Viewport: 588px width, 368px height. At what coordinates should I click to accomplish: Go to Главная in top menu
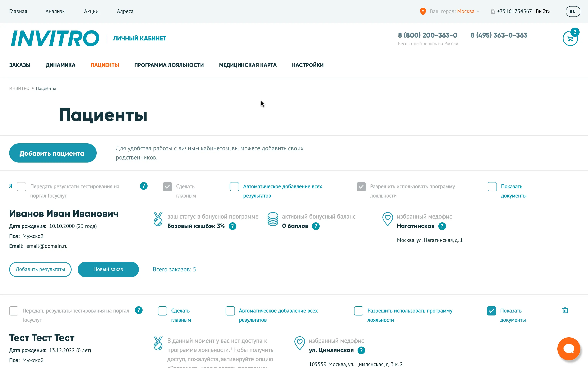point(18,11)
